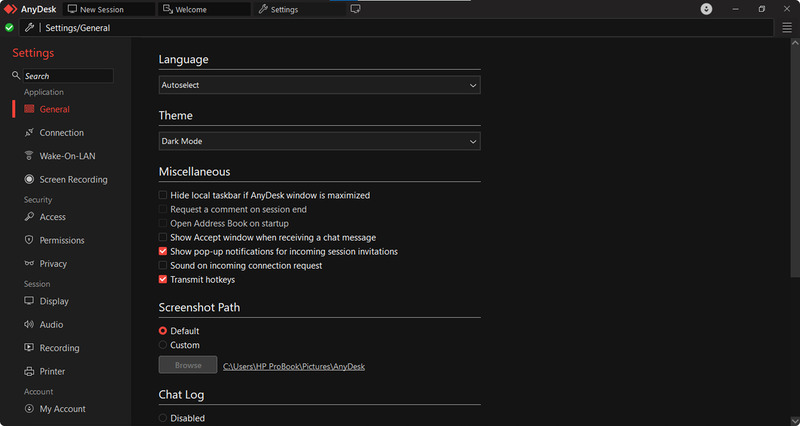This screenshot has height=426, width=800.
Task: Open the hamburger menu at top right
Action: (787, 28)
